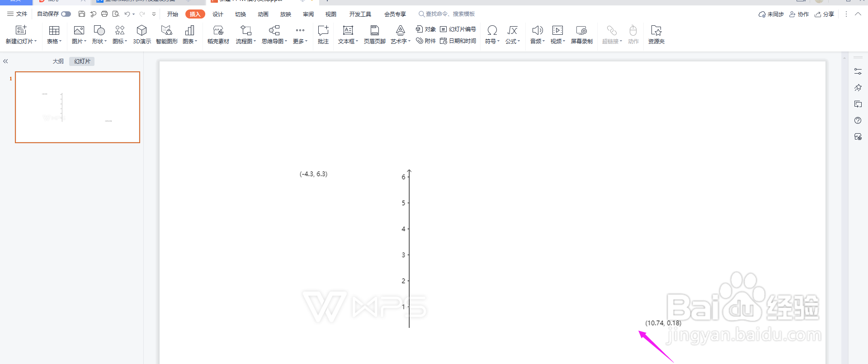Image resolution: width=868 pixels, height=364 pixels.
Task: Switch to the 开始 ribbon tab
Action: (x=173, y=14)
